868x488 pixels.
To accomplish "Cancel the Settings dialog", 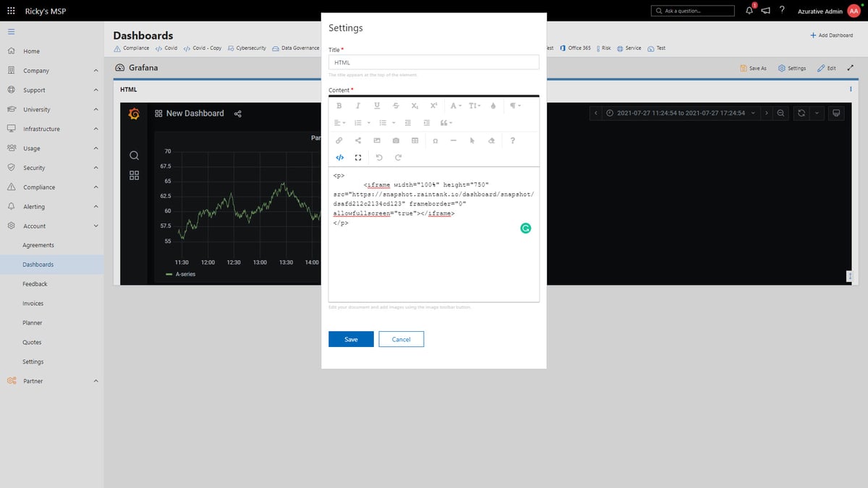I will click(401, 338).
